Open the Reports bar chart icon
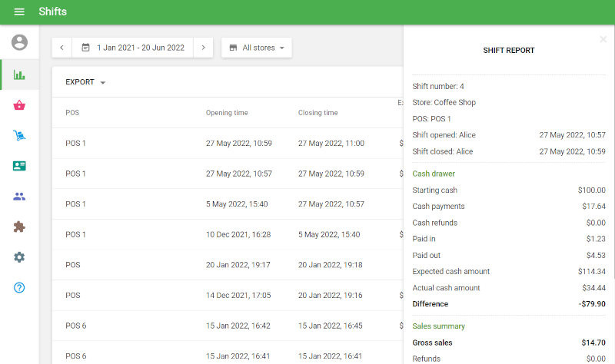 point(19,74)
